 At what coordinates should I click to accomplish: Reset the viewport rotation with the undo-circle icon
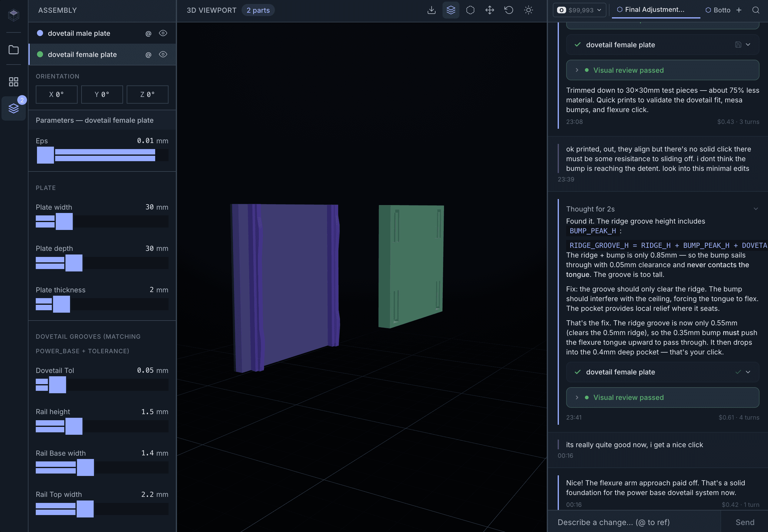click(x=508, y=10)
